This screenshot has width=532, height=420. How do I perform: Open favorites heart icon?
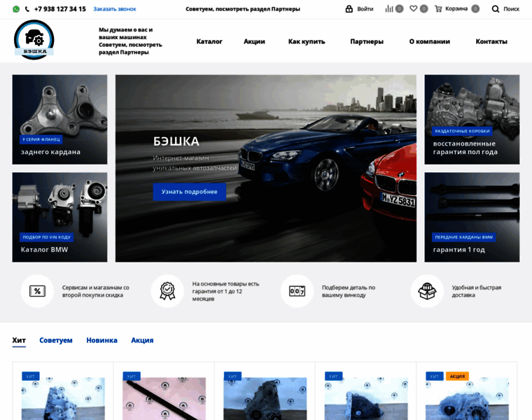tap(413, 8)
